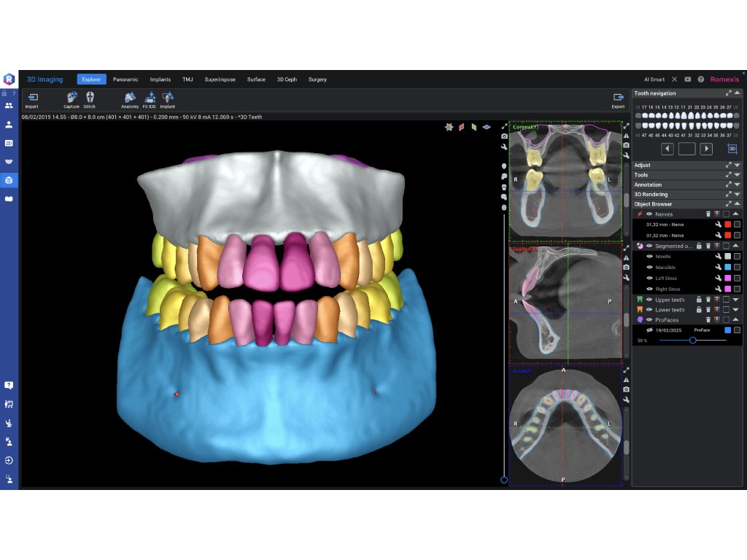This screenshot has height=560, width=747.
Task: Toggle visibility of Upper teeth group
Action: coord(649,299)
